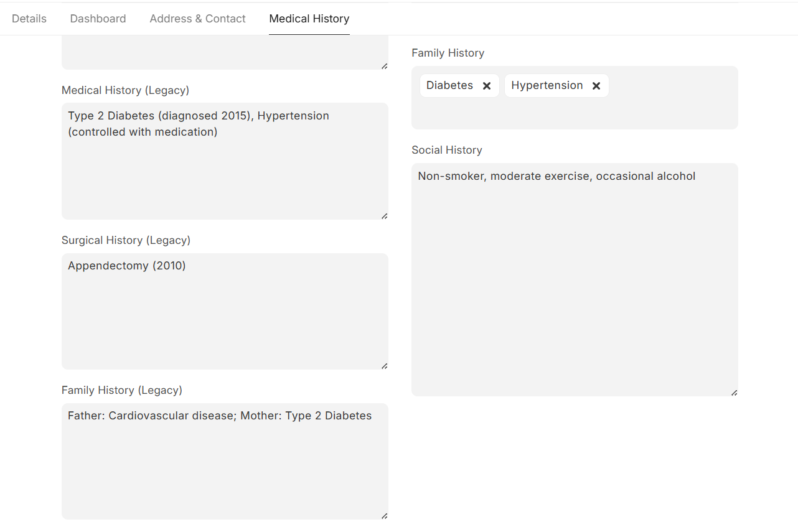Image resolution: width=798 pixels, height=532 pixels.
Task: Select the Medical History tab
Action: [309, 19]
